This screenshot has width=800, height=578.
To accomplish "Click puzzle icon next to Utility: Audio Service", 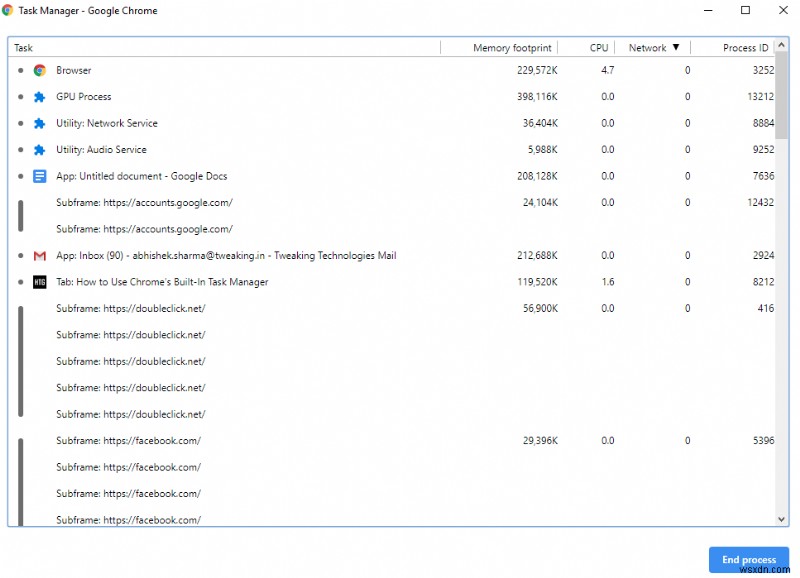I will 40,150.
